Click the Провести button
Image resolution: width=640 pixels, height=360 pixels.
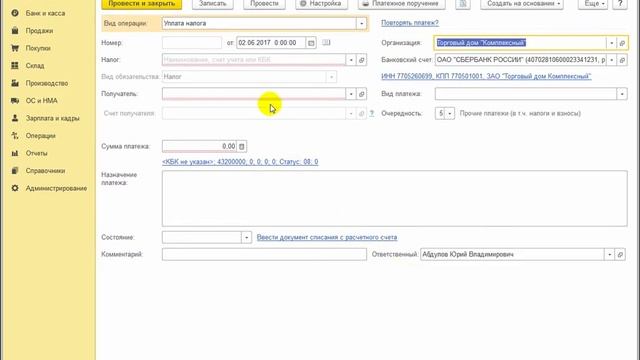click(264, 4)
